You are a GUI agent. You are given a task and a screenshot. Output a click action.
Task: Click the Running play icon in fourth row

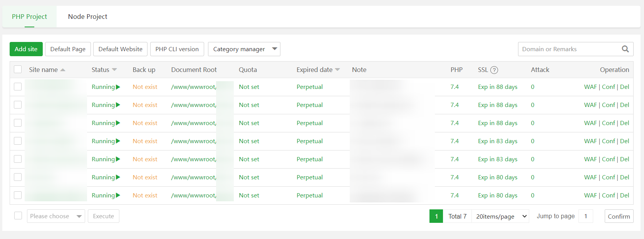pos(118,141)
